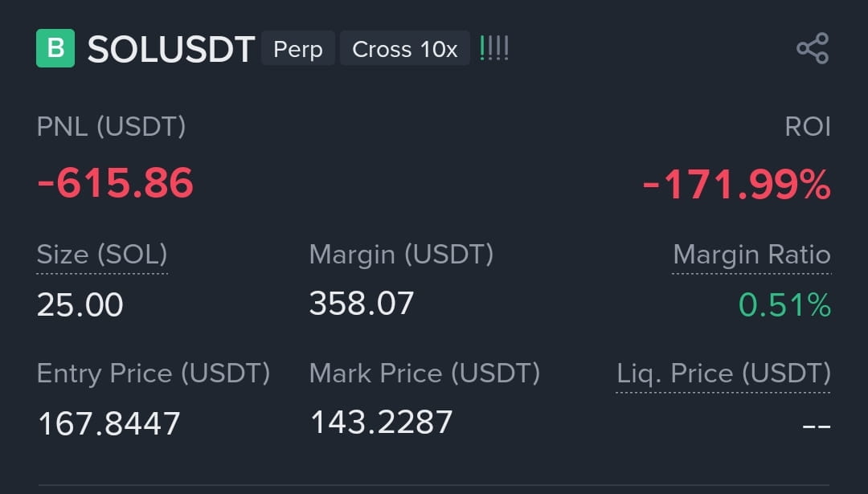Tap the 358.07 margin amount
Viewport: 868px width, 494px height.
[x=362, y=303]
